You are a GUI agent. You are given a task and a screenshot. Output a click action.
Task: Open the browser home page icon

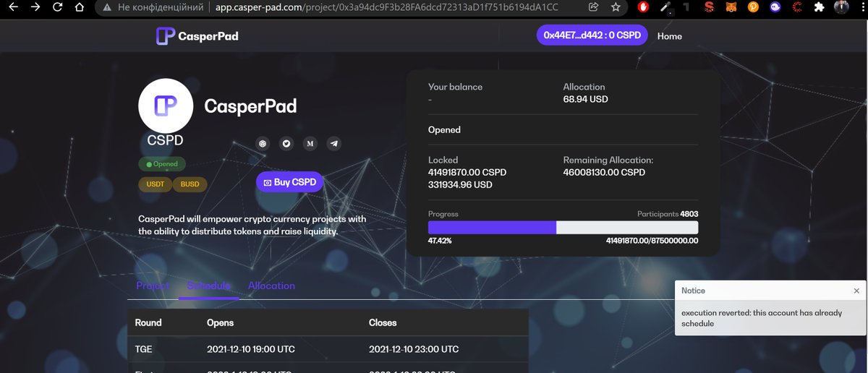click(79, 8)
